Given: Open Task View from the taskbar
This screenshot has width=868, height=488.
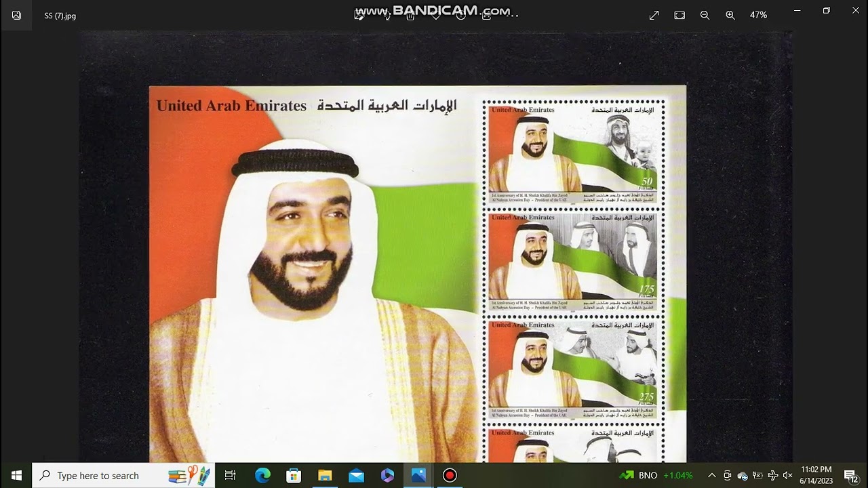Looking at the screenshot, I should tap(230, 475).
